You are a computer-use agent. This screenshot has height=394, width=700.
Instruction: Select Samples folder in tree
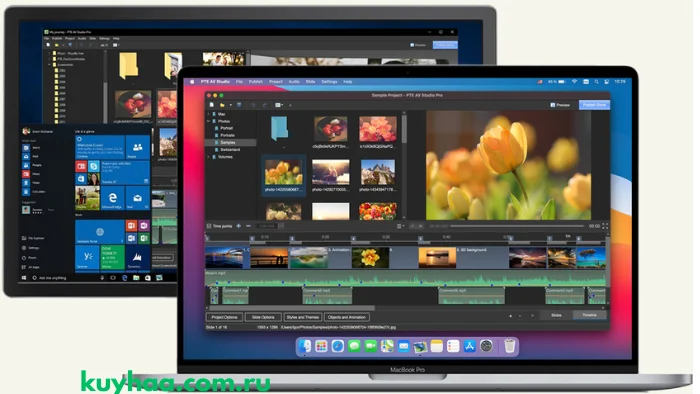pyautogui.click(x=231, y=142)
